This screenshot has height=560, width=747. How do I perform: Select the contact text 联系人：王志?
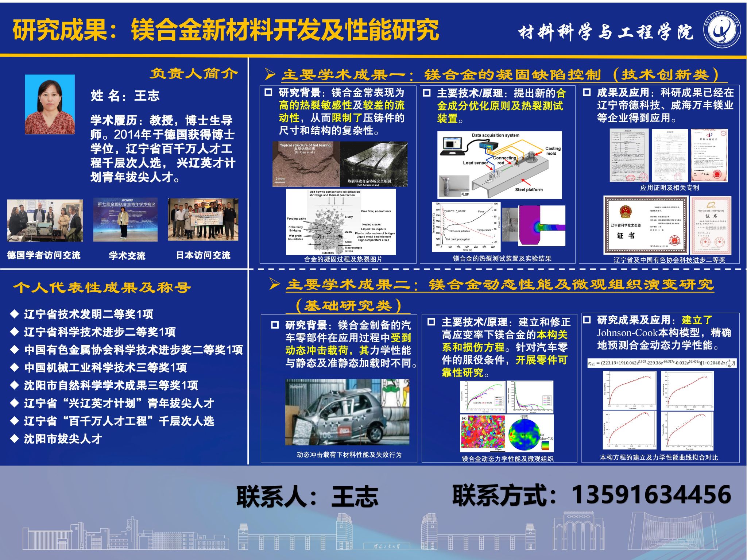click(307, 497)
